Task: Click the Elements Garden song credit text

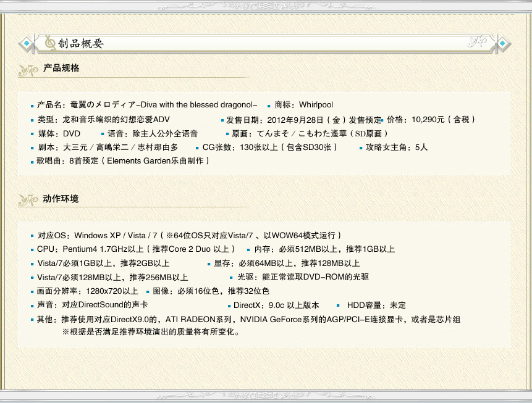Action: tap(154, 161)
